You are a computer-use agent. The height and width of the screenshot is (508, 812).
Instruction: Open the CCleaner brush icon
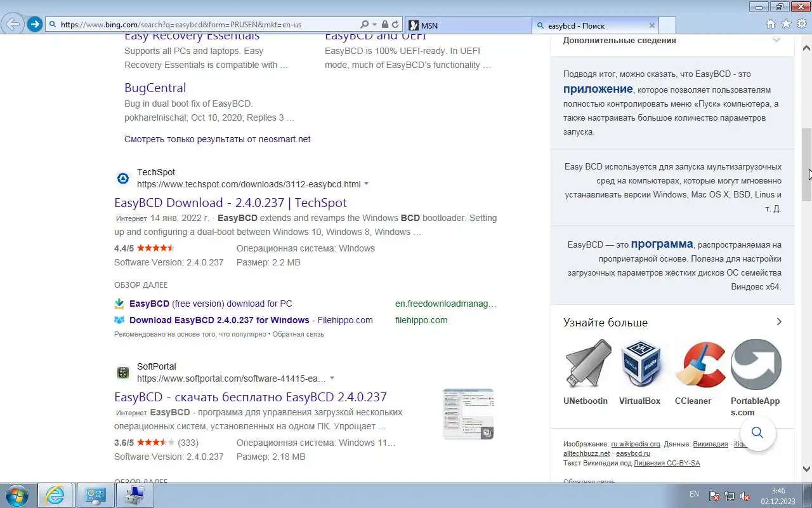pos(700,364)
